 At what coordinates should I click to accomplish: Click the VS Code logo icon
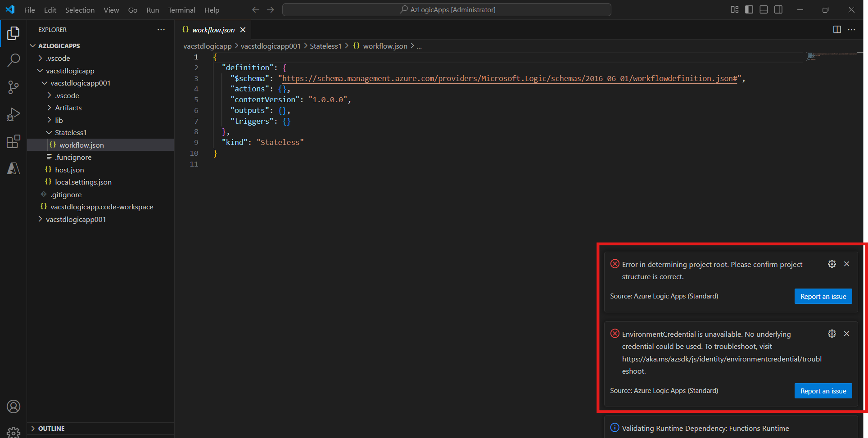point(10,9)
